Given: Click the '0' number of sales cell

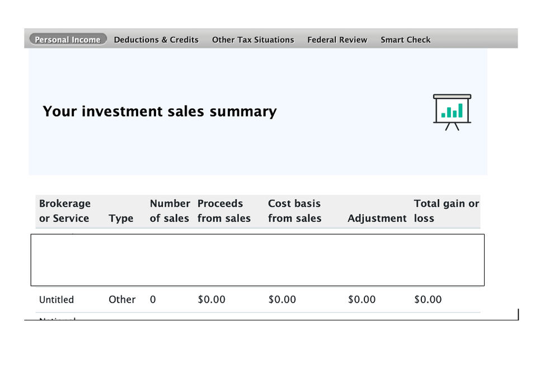Looking at the screenshot, I should [153, 300].
